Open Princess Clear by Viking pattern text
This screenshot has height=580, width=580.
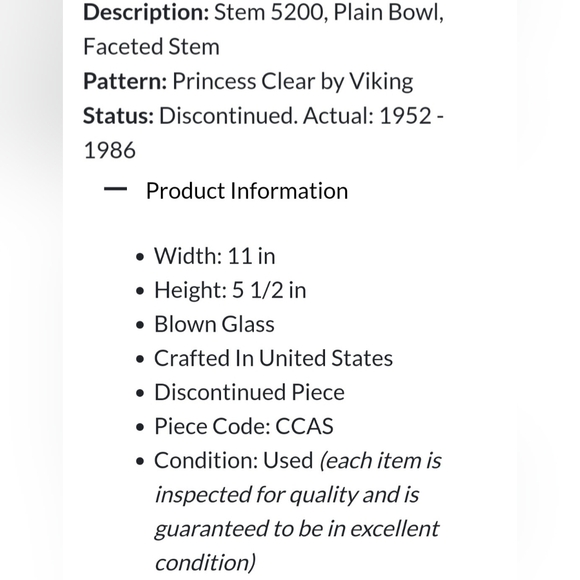point(293,82)
